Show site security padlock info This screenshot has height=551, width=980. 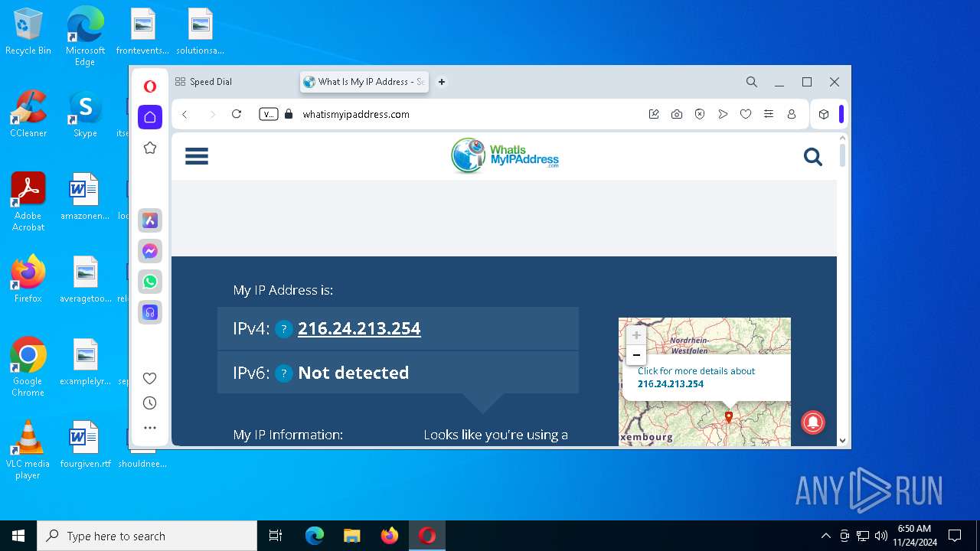tap(289, 114)
